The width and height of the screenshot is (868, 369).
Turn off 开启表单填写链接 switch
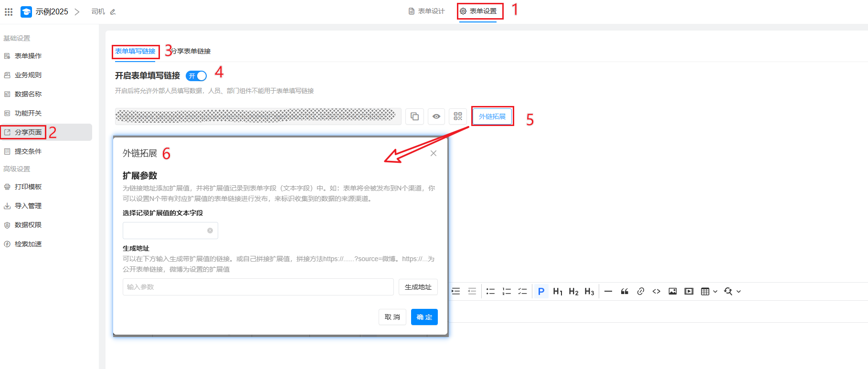(196, 76)
